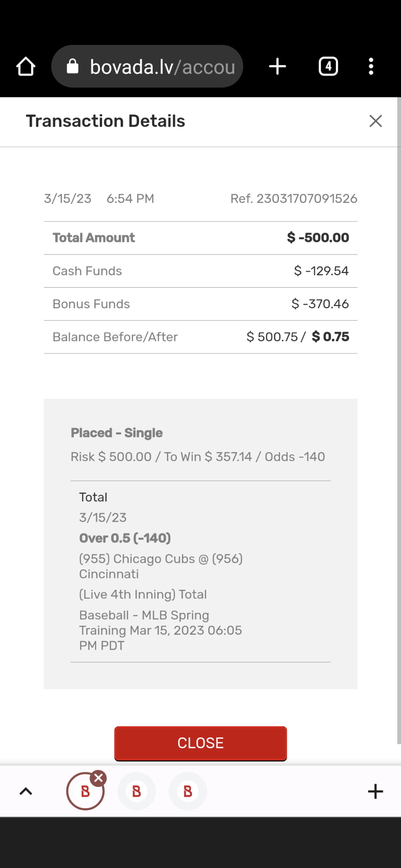This screenshot has width=401, height=868.
Task: Switch to the second Bovada tab
Action: tap(136, 791)
